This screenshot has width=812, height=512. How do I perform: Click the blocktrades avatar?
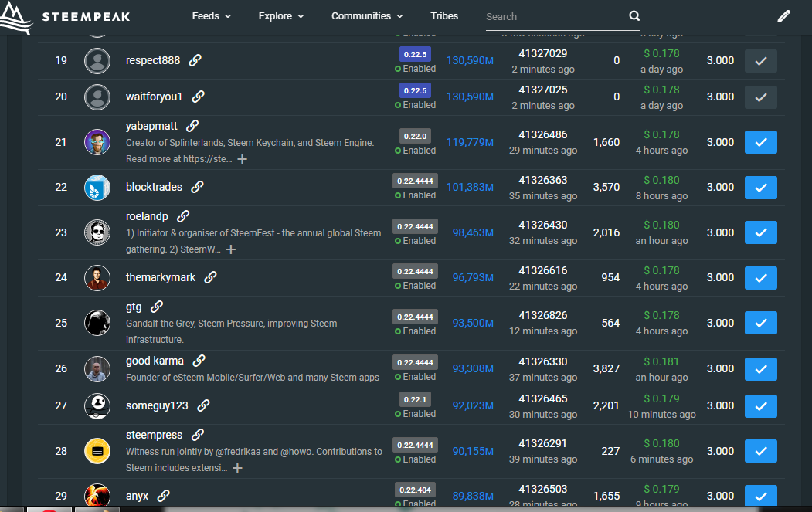tap(97, 188)
